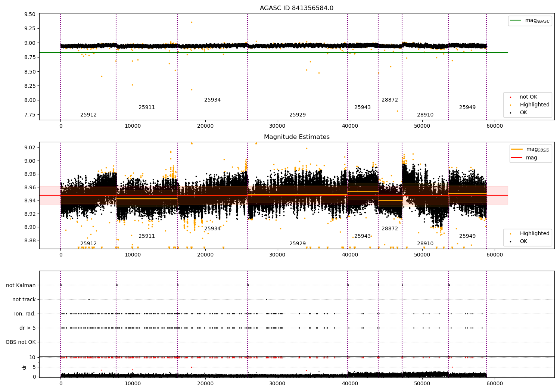Click the 'not track' y-axis label
Viewport: 560px width, 392px height.
[x=24, y=300]
